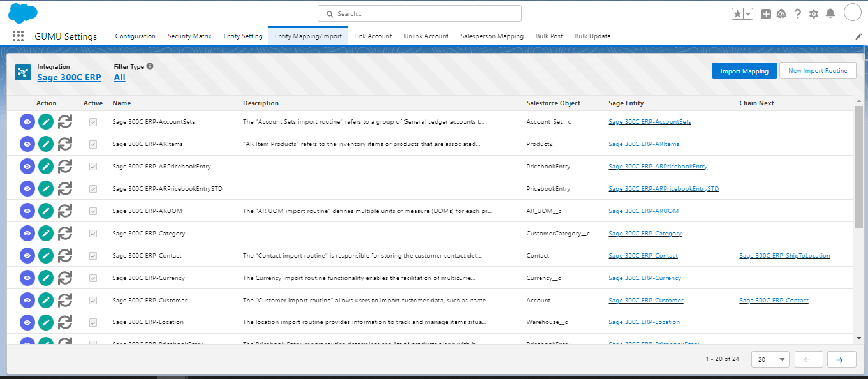Go to next page arrow
This screenshot has width=868, height=379.
coord(841,360)
